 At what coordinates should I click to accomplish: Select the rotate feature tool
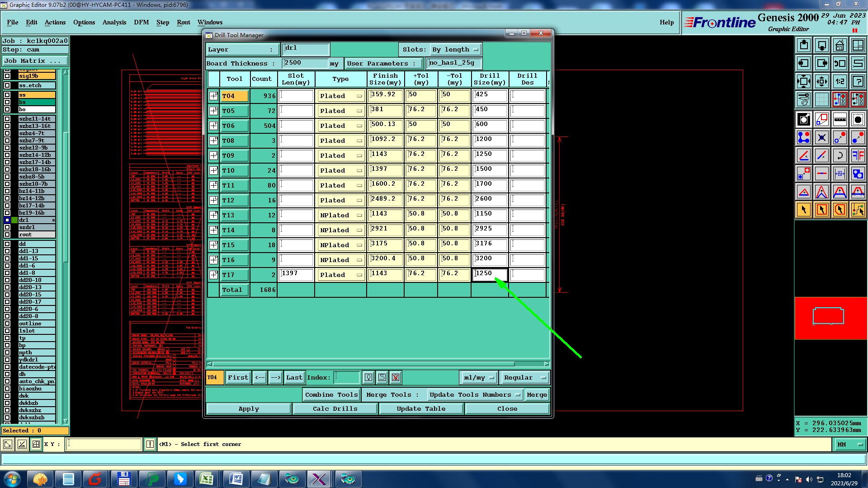pos(840,155)
